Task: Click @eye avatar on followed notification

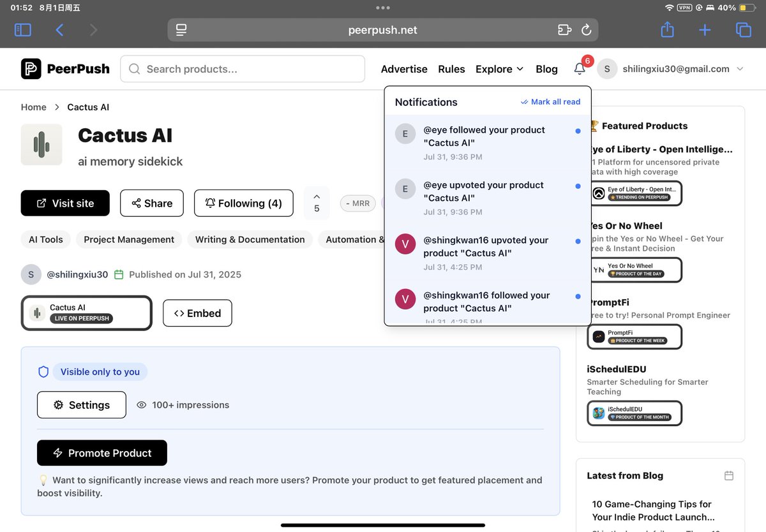Action: click(405, 134)
